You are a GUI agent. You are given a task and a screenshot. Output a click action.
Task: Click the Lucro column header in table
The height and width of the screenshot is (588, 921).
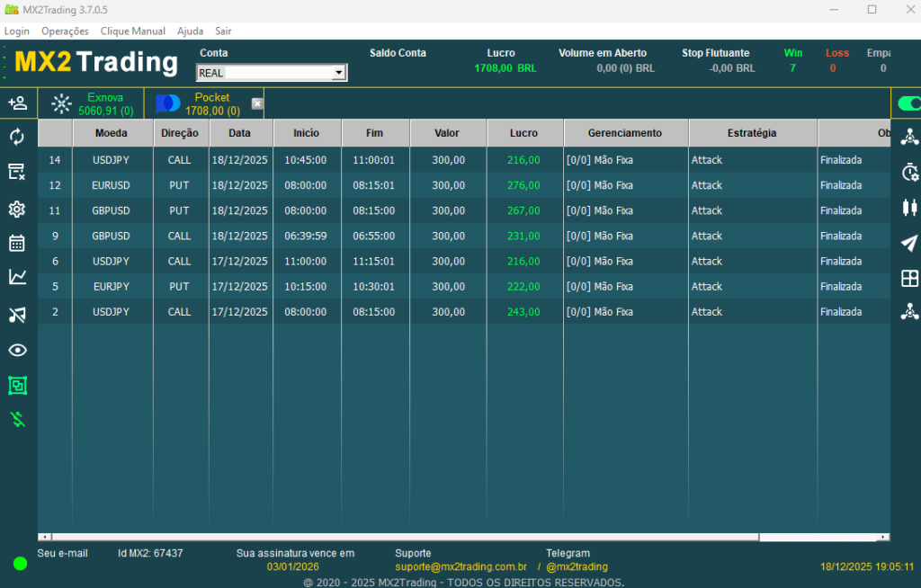[x=523, y=133]
